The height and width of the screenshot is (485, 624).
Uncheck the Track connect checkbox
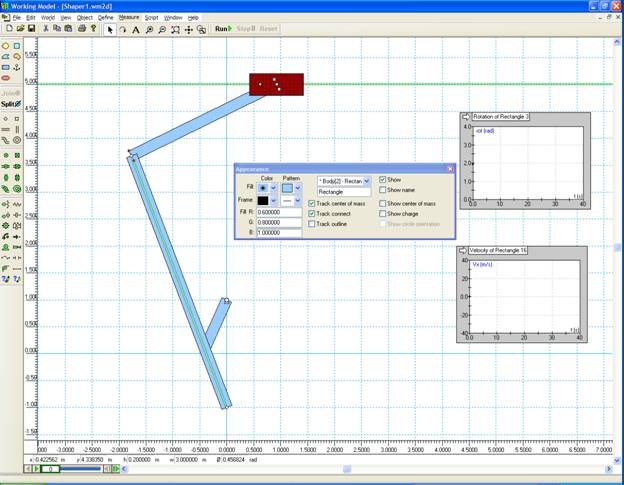tap(312, 214)
